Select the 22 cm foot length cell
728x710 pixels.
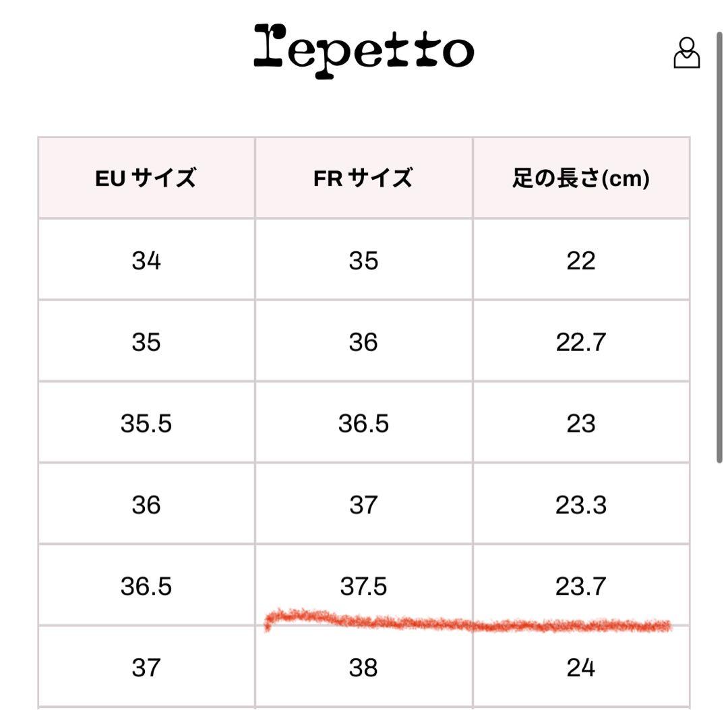[580, 261]
